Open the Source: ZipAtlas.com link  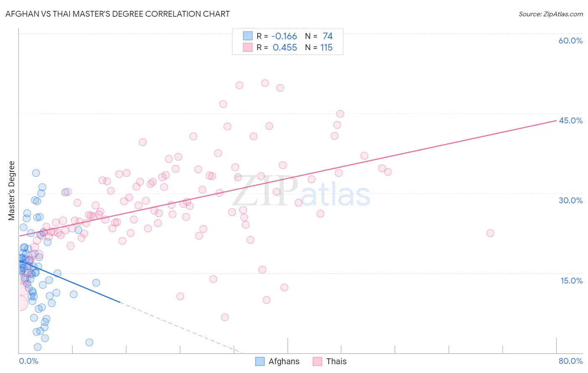(551, 14)
